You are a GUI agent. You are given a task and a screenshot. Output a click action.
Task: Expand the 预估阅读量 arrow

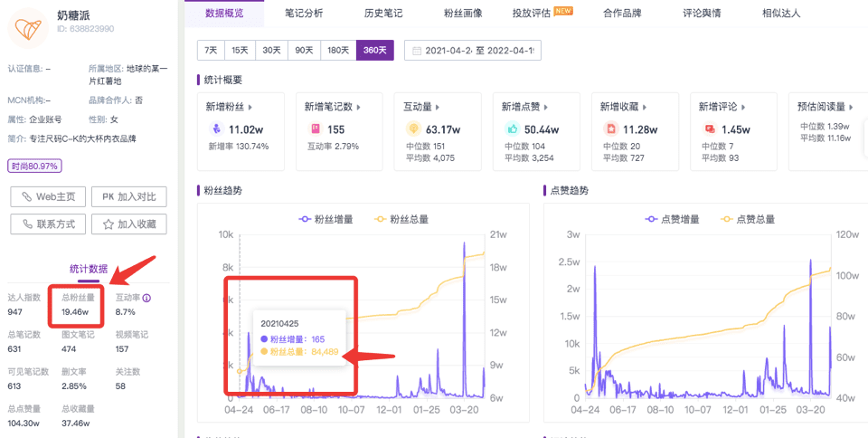pos(852,108)
